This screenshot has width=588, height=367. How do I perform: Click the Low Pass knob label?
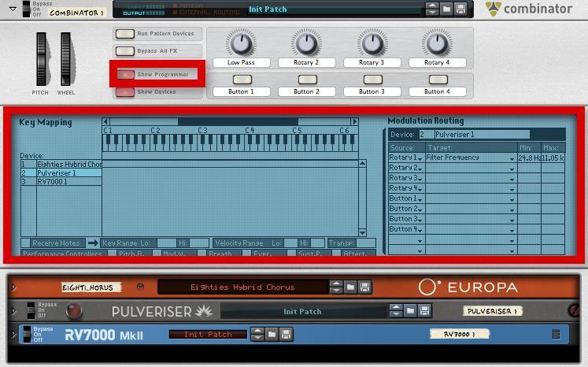241,63
